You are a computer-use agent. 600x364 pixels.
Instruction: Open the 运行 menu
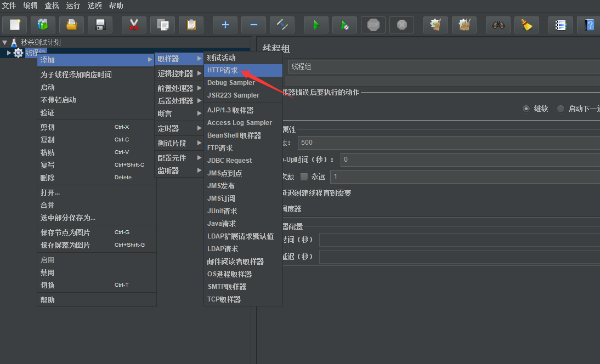73,5
